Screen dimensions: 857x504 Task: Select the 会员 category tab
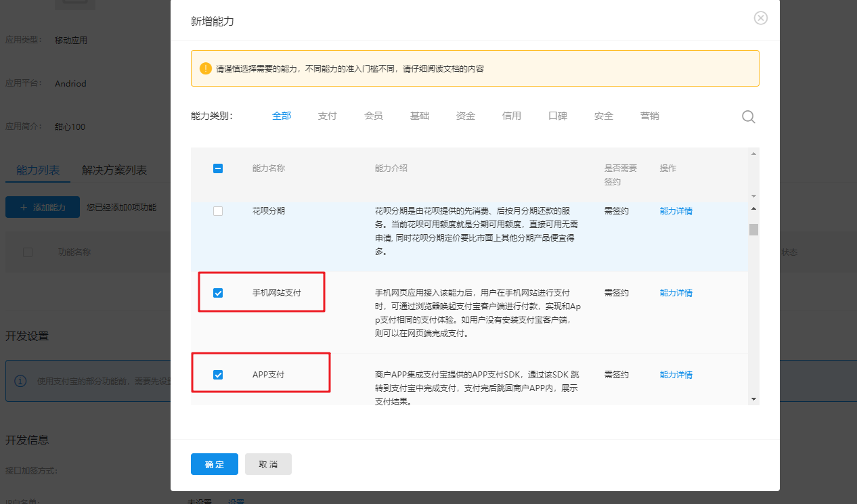374,116
